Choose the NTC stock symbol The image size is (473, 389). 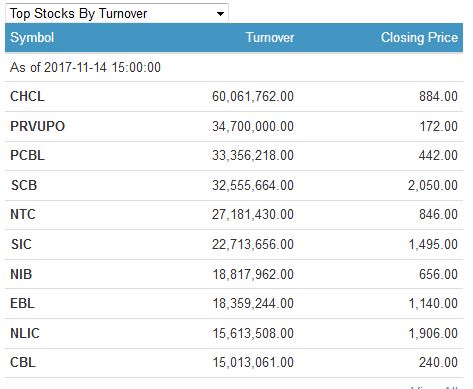coord(23,214)
